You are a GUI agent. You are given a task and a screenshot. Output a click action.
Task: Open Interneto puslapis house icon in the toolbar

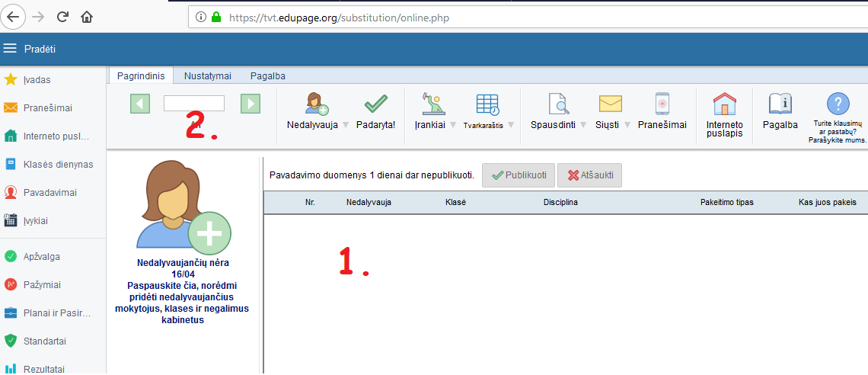(x=725, y=104)
